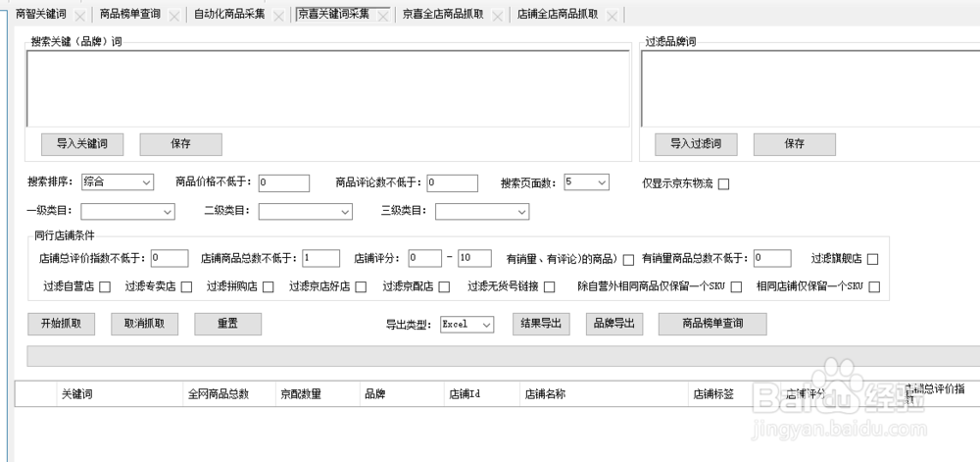
Task: Open the 一级类目 category dropdown
Action: pyautogui.click(x=127, y=211)
